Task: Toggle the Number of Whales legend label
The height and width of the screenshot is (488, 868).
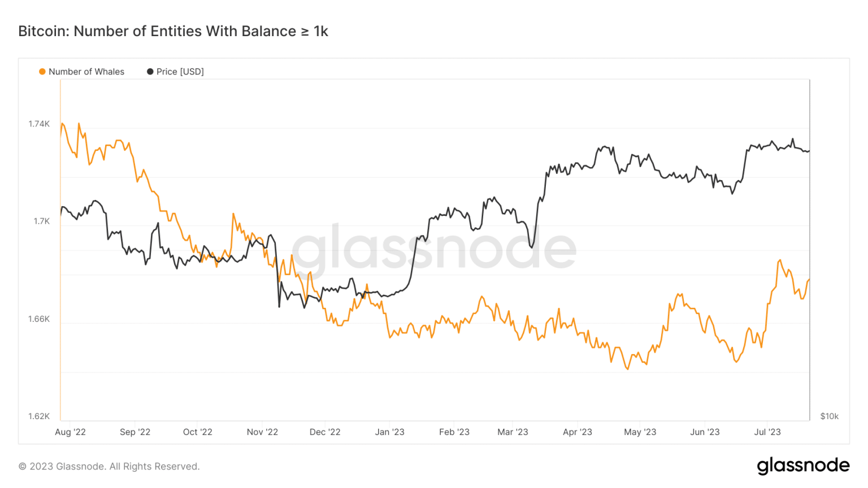Action: (86, 72)
